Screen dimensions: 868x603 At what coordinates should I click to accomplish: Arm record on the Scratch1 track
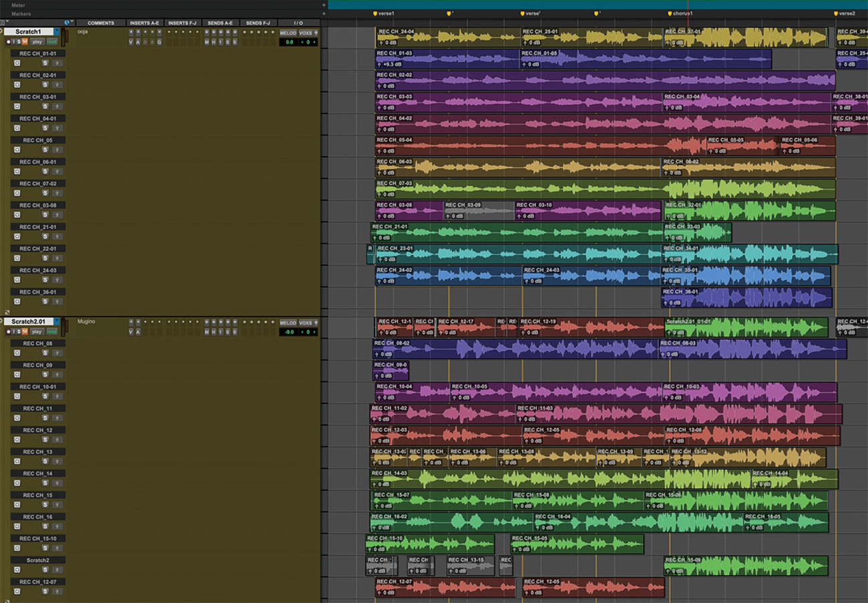[x=9, y=42]
